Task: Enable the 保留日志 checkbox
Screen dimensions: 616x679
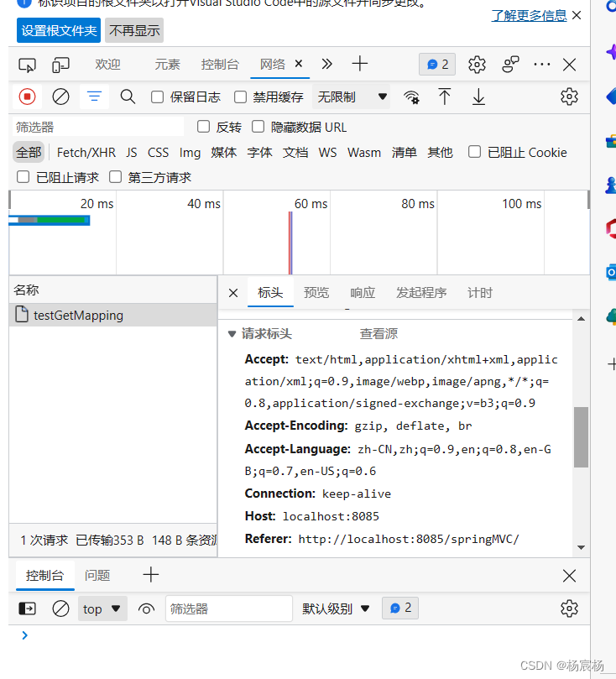Action: [x=157, y=97]
